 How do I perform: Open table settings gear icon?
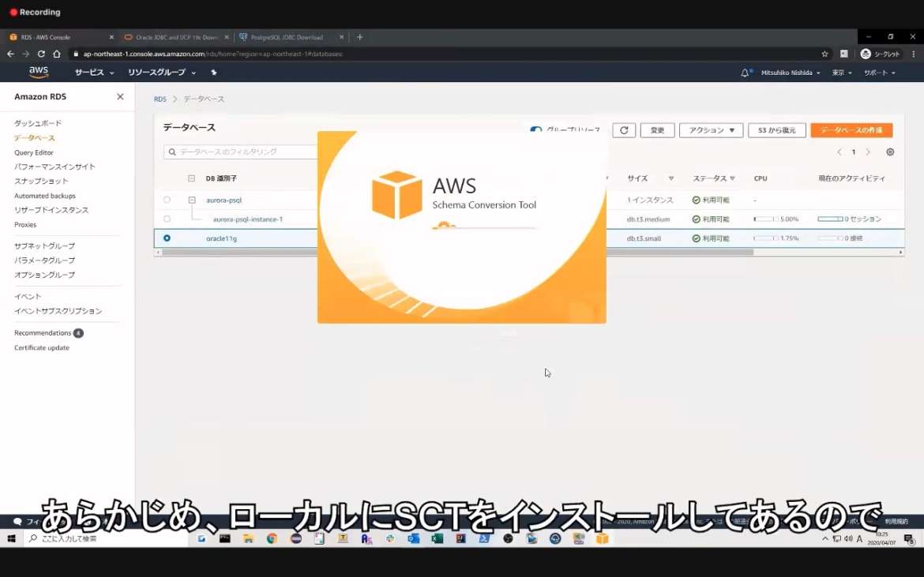click(890, 152)
